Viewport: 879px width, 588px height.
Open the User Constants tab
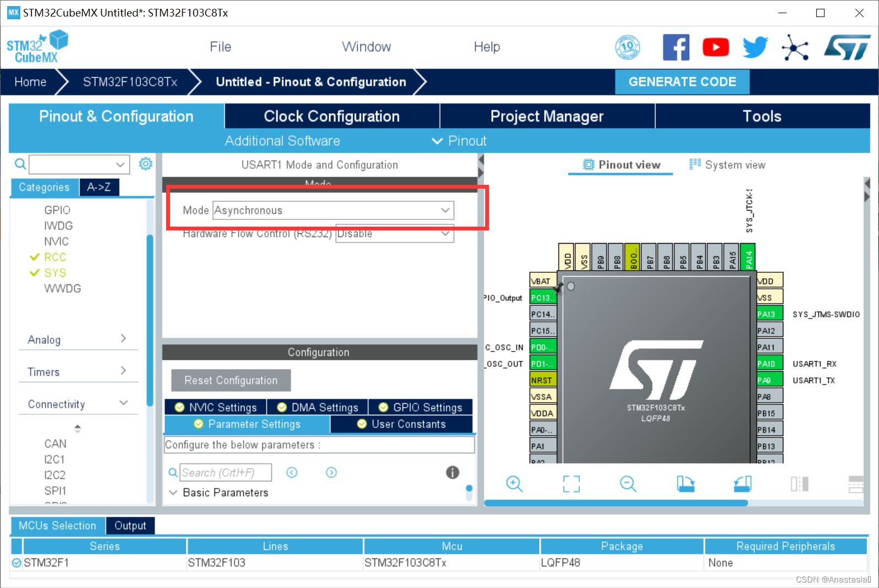[401, 424]
